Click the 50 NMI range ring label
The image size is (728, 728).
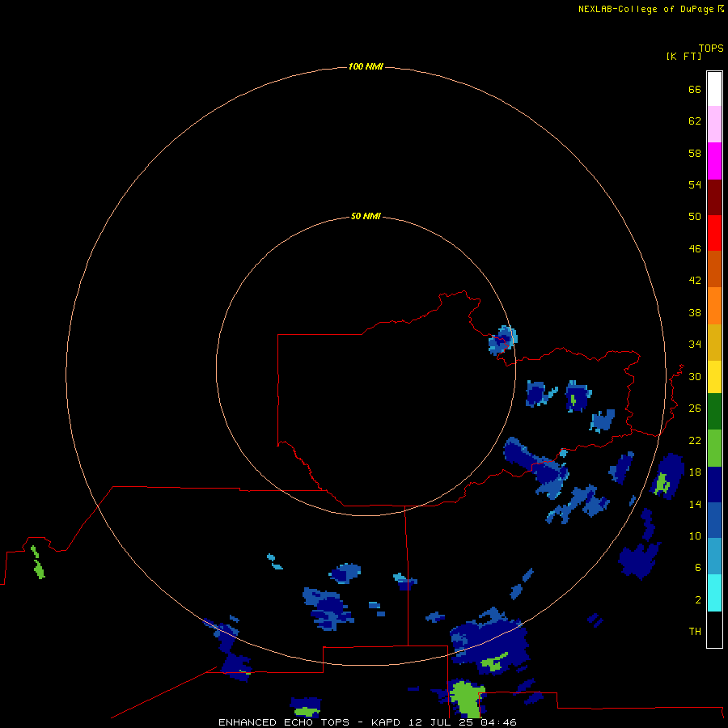pyautogui.click(x=366, y=216)
